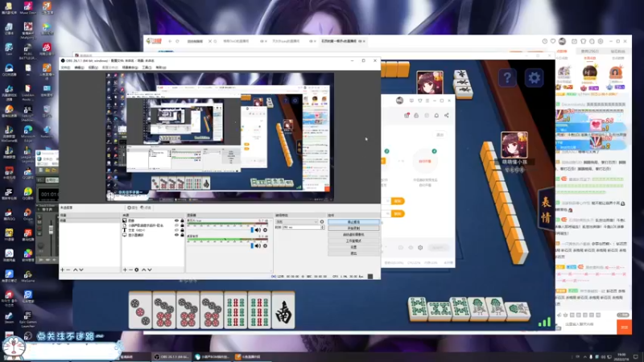Toggle lock on first OBS source row

[183, 220]
